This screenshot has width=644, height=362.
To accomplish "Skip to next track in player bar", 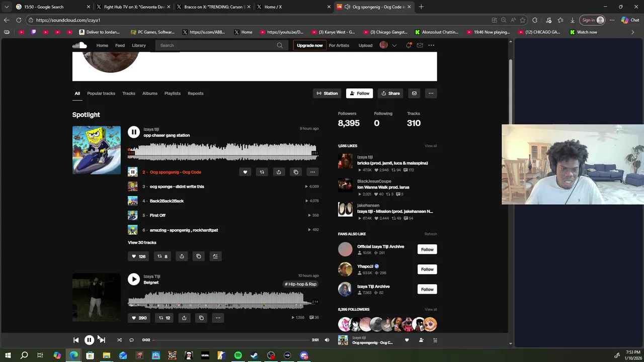I will pyautogui.click(x=102, y=340).
